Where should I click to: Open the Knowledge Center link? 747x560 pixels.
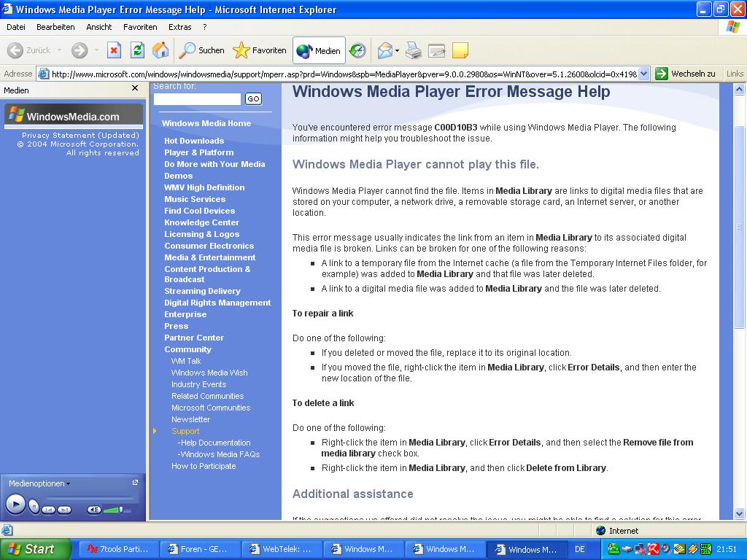click(201, 222)
